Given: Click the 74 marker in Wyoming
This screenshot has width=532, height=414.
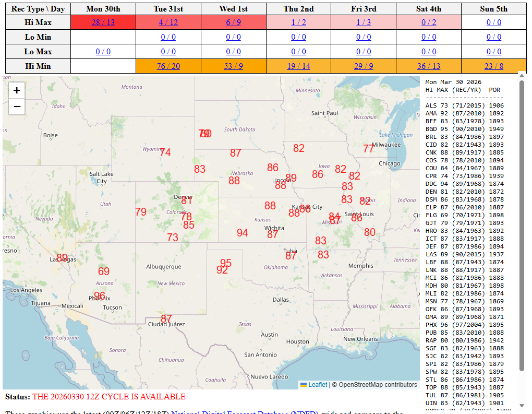Looking at the screenshot, I should coord(165,152).
